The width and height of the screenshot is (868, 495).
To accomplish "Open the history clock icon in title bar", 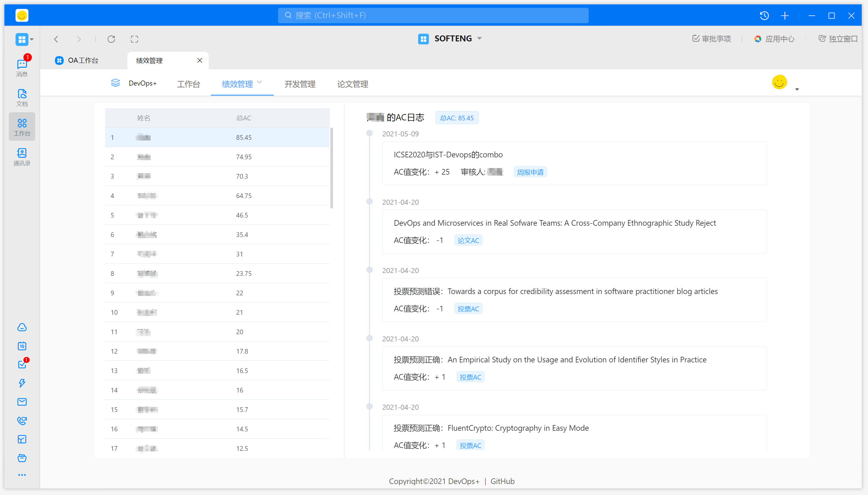I will (764, 16).
